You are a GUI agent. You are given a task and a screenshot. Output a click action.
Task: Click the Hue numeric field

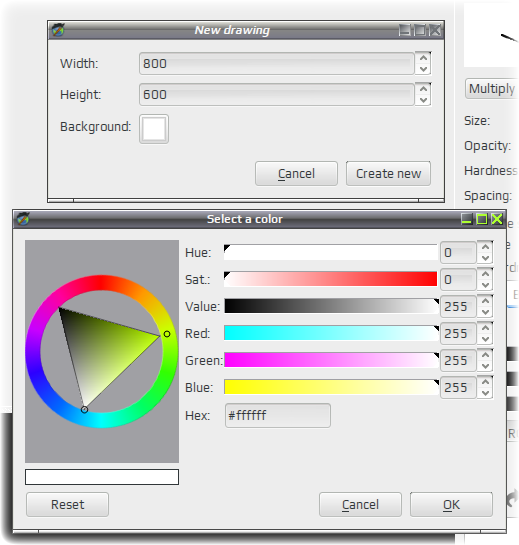tap(458, 253)
